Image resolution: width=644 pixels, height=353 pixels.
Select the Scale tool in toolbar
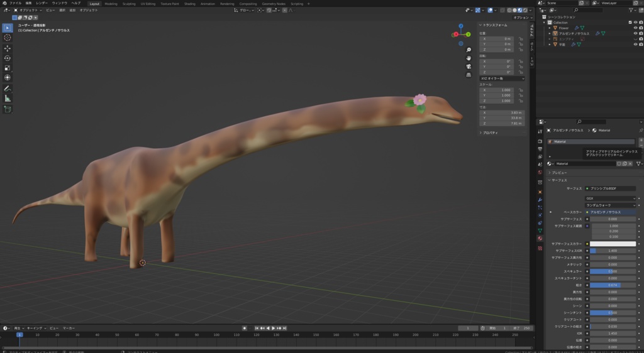[8, 68]
